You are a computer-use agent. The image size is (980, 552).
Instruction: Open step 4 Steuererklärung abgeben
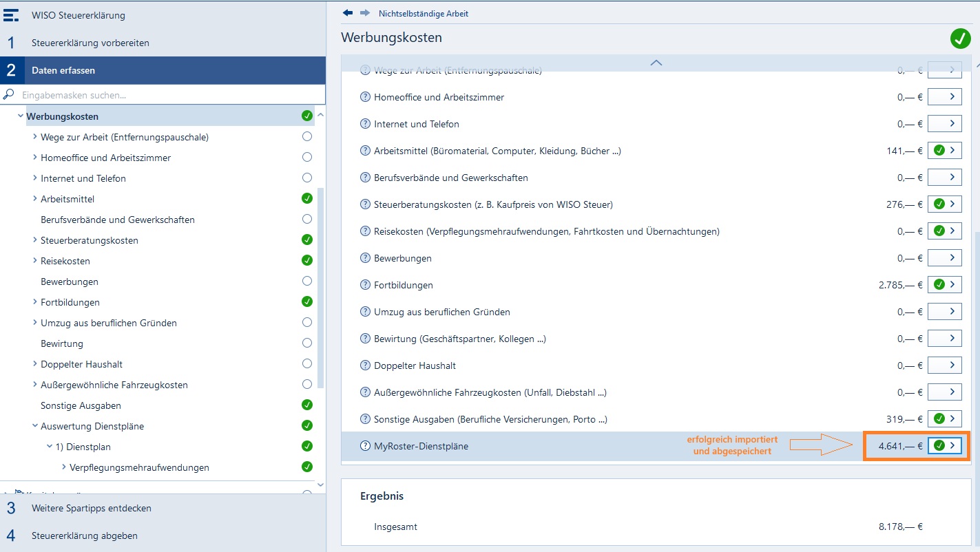(163, 535)
